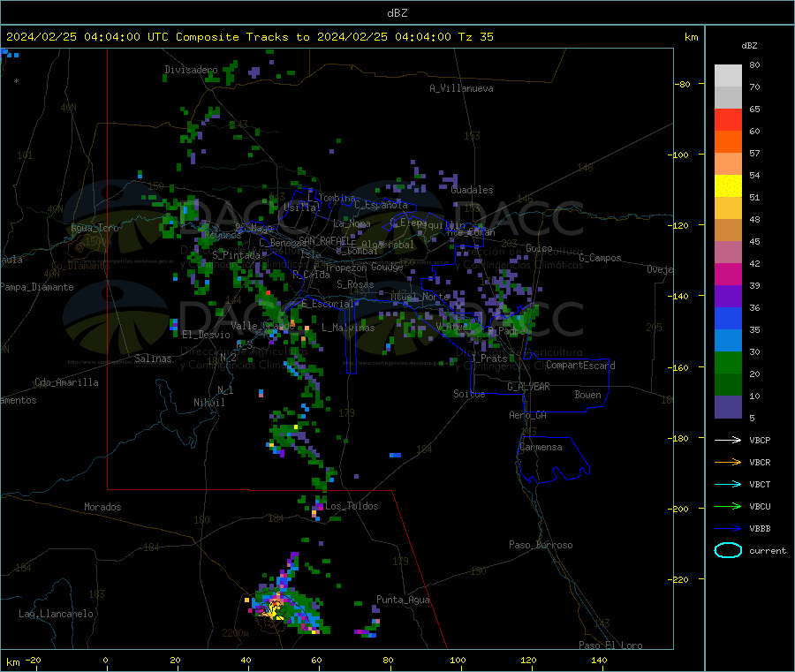Click the cyan 'current' ellipse legend icon
Image resolution: width=795 pixels, height=672 pixels.
point(728,550)
